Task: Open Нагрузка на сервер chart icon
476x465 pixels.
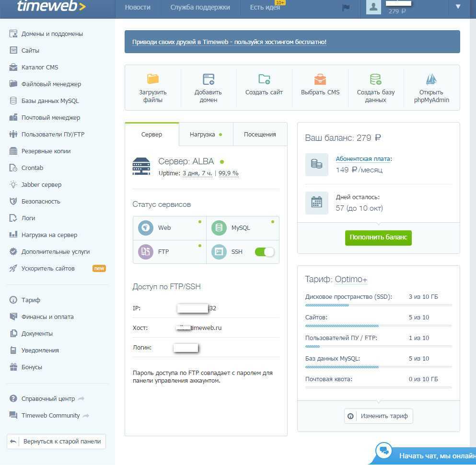Action: (13, 235)
